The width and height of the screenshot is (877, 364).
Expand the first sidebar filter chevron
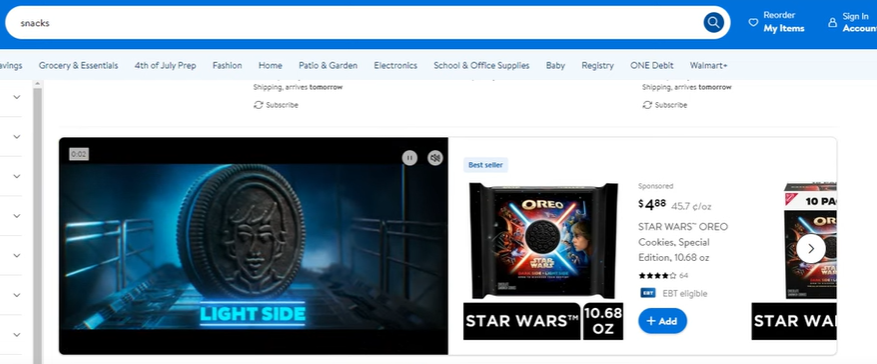coord(17,97)
